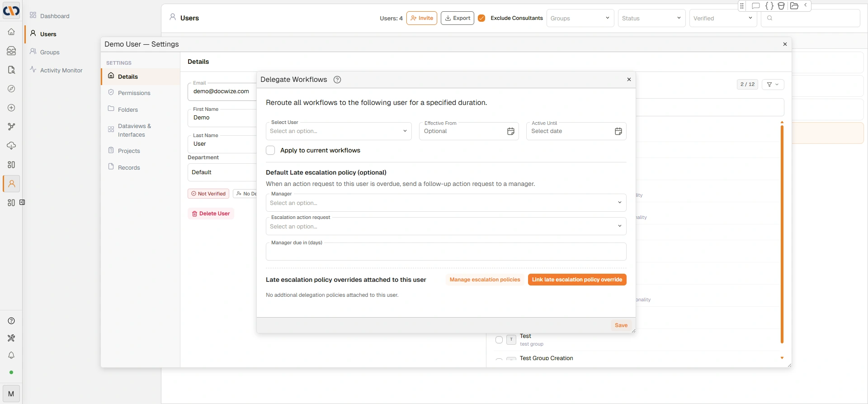Open the Department Default dropdown
Screen dimensions: 868x404
pyautogui.click(x=222, y=172)
